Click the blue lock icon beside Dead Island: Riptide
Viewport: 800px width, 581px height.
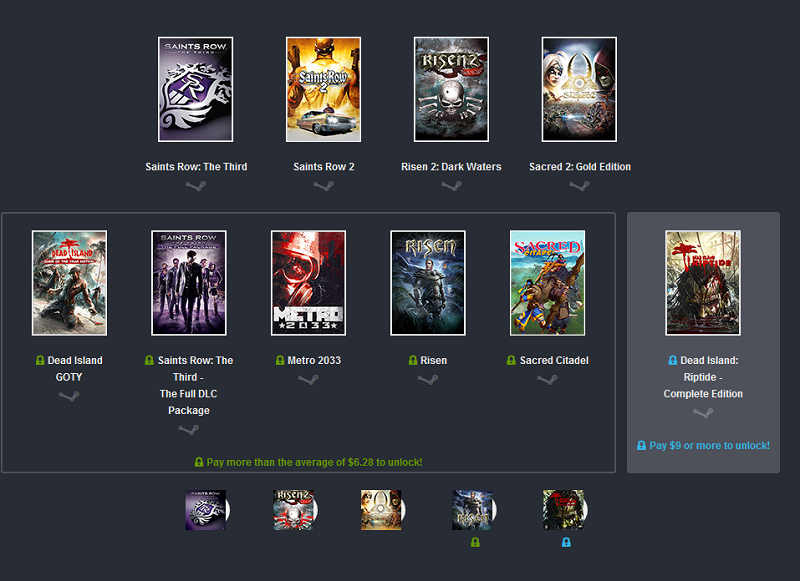click(672, 360)
